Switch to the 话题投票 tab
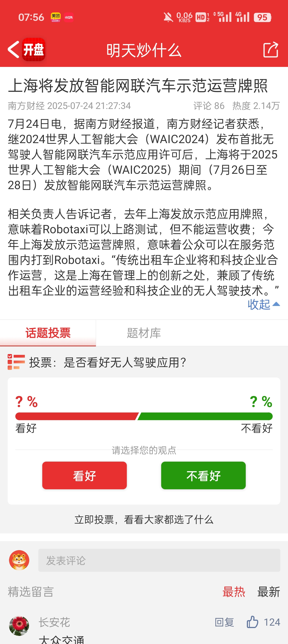The width and height of the screenshot is (288, 644). (48, 333)
